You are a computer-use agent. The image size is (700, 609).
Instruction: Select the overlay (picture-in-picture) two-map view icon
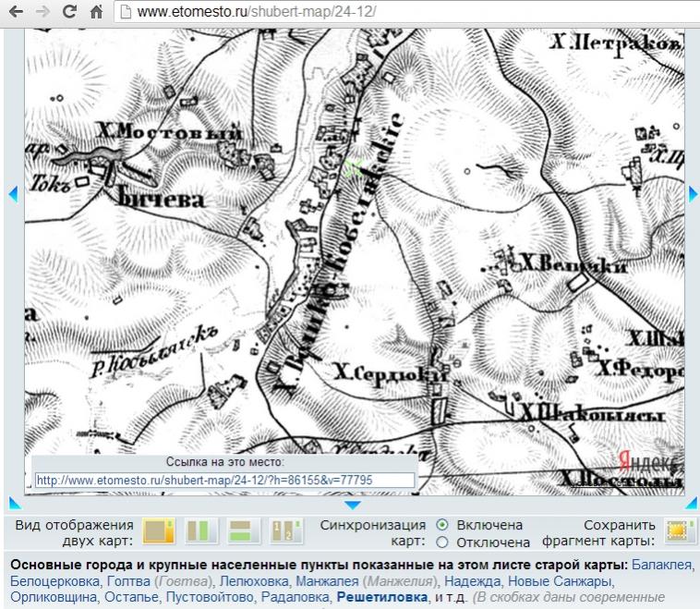pos(159,532)
